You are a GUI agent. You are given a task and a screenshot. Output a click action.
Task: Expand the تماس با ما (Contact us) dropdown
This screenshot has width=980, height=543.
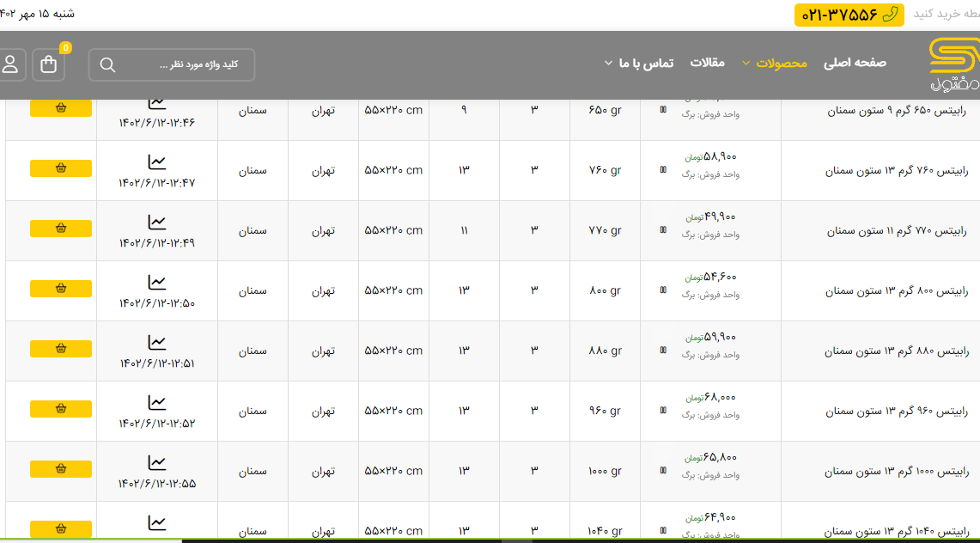638,63
